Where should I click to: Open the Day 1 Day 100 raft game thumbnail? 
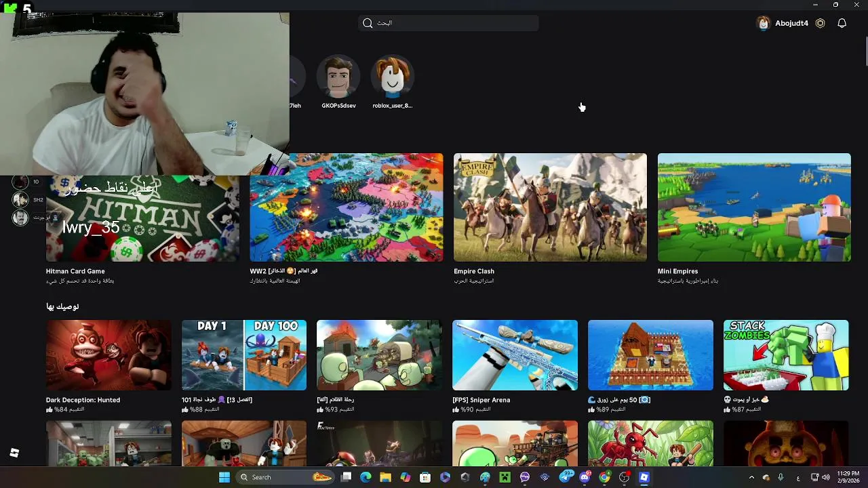click(244, 355)
